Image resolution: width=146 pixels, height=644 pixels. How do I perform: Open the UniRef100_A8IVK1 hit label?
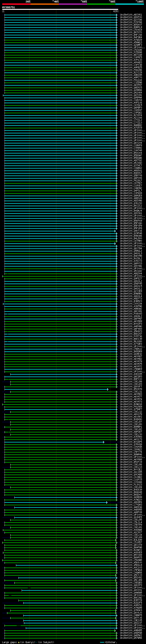pos(131,15)
